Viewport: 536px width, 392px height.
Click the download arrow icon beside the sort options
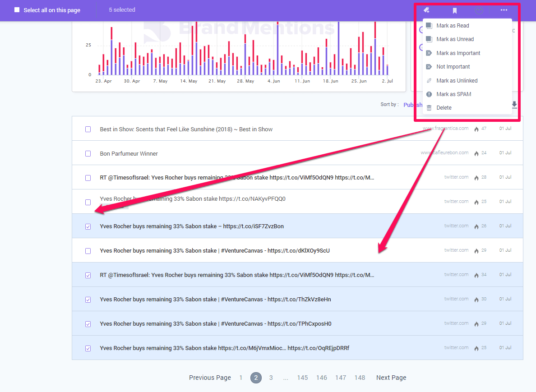(514, 105)
